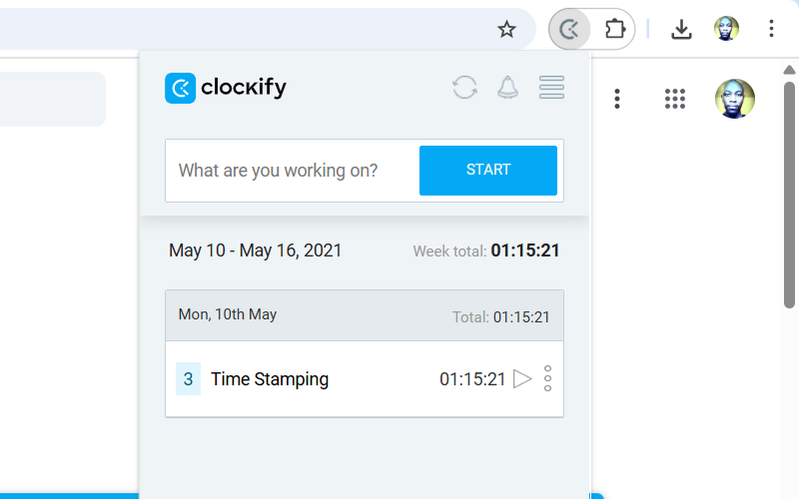The image size is (799, 499).
Task: Open the Clockify hamburger menu
Action: 552,88
